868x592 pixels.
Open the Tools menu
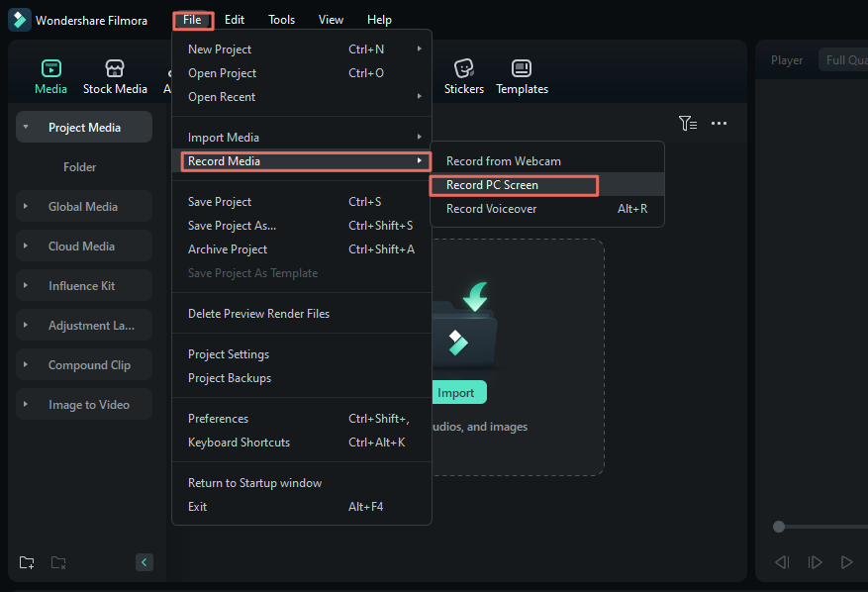(x=281, y=20)
